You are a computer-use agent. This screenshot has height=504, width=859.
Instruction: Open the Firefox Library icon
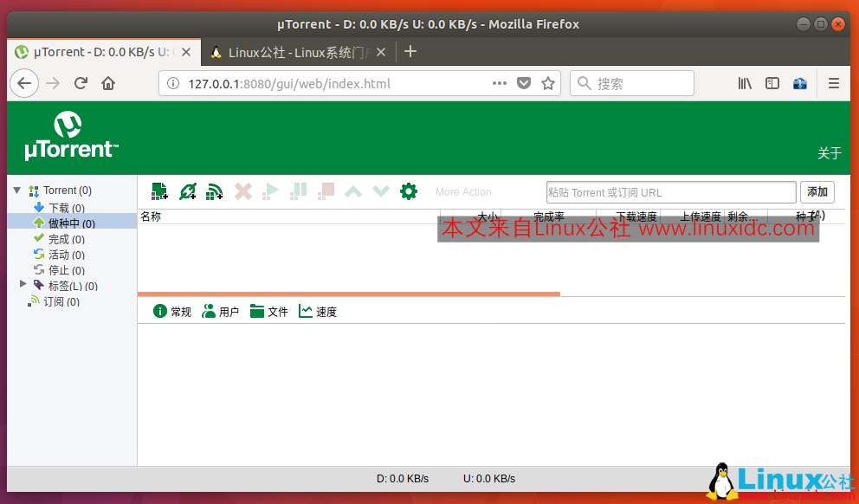coord(745,83)
